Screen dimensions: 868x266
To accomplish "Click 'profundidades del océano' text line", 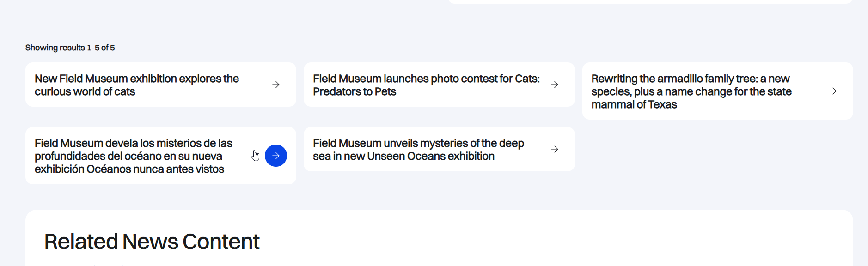I will coord(128,156).
